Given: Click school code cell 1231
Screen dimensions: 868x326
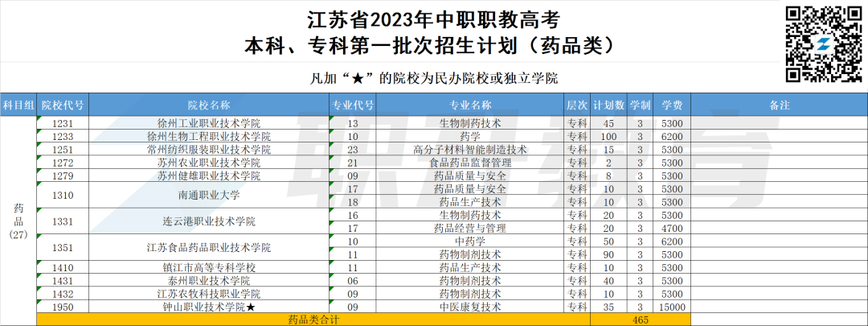Looking at the screenshot, I should click(x=63, y=123).
